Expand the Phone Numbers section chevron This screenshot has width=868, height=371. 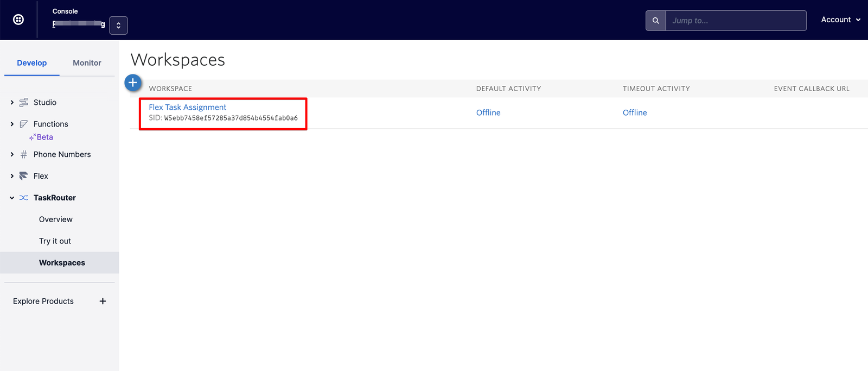(12, 154)
